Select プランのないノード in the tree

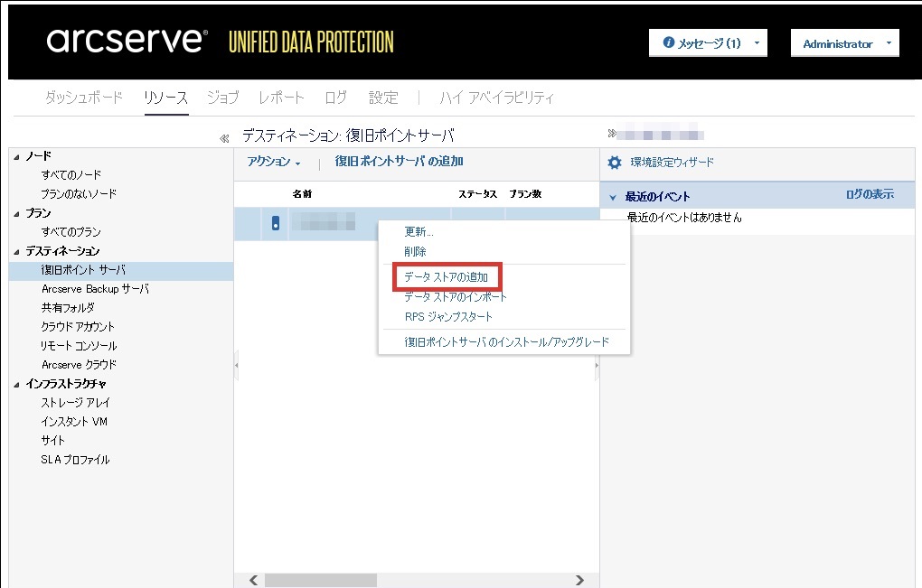point(79,194)
